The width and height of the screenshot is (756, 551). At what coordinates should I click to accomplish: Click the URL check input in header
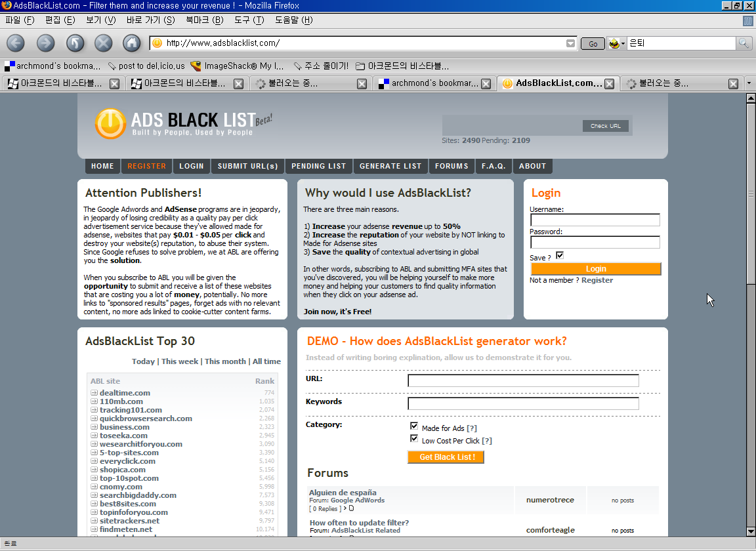[512, 126]
